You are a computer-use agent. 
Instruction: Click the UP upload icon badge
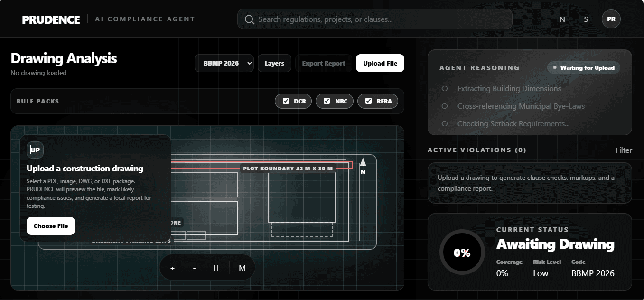35,150
